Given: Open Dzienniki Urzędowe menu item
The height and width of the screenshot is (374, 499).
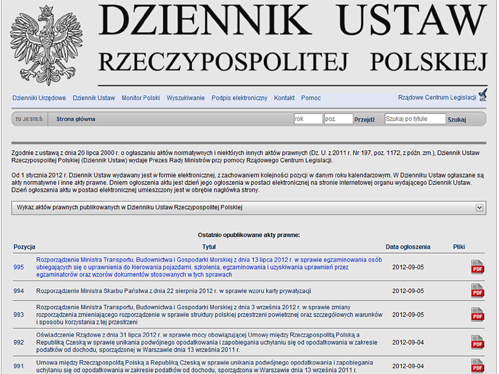Looking at the screenshot, I should click(x=39, y=98).
